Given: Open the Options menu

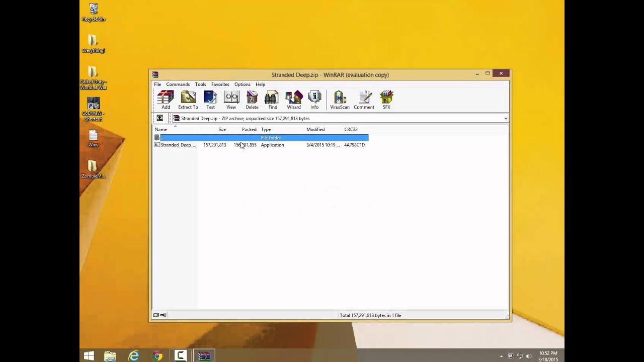Looking at the screenshot, I should click(x=242, y=84).
